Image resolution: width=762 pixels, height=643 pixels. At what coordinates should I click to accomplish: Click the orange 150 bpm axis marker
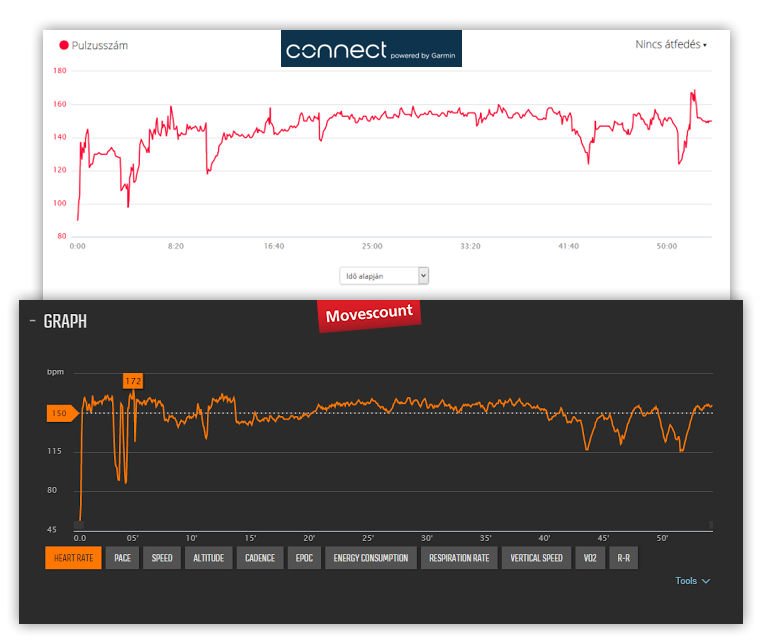(x=62, y=413)
